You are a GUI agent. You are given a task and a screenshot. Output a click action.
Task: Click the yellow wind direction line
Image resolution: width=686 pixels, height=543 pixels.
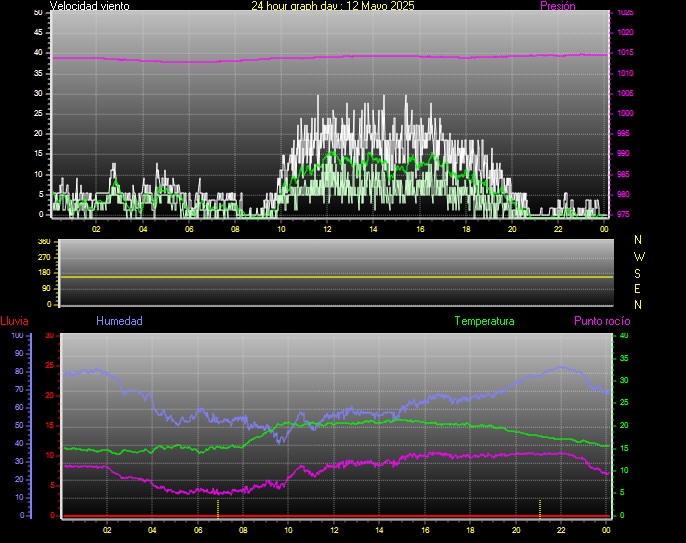pos(336,277)
